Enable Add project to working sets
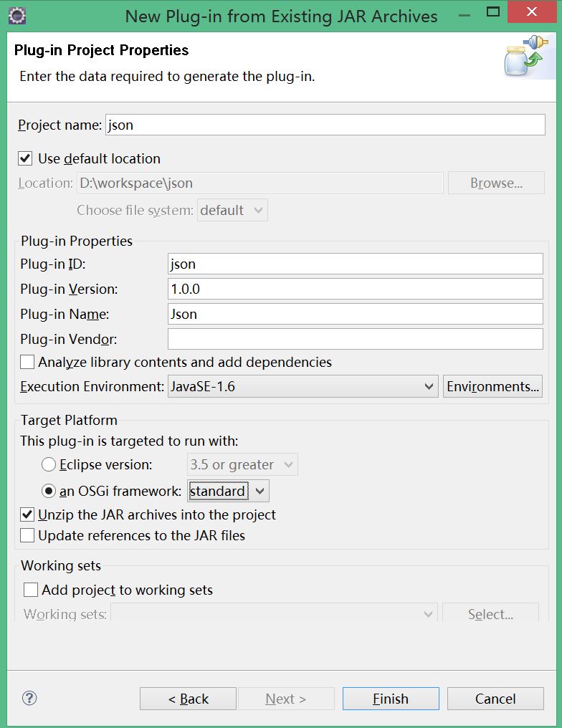 point(31,590)
